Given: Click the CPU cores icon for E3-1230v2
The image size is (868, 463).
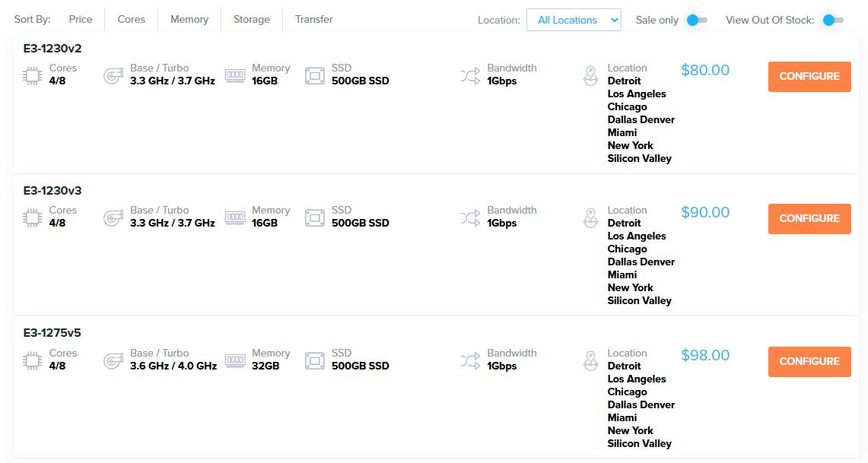Looking at the screenshot, I should coord(33,75).
